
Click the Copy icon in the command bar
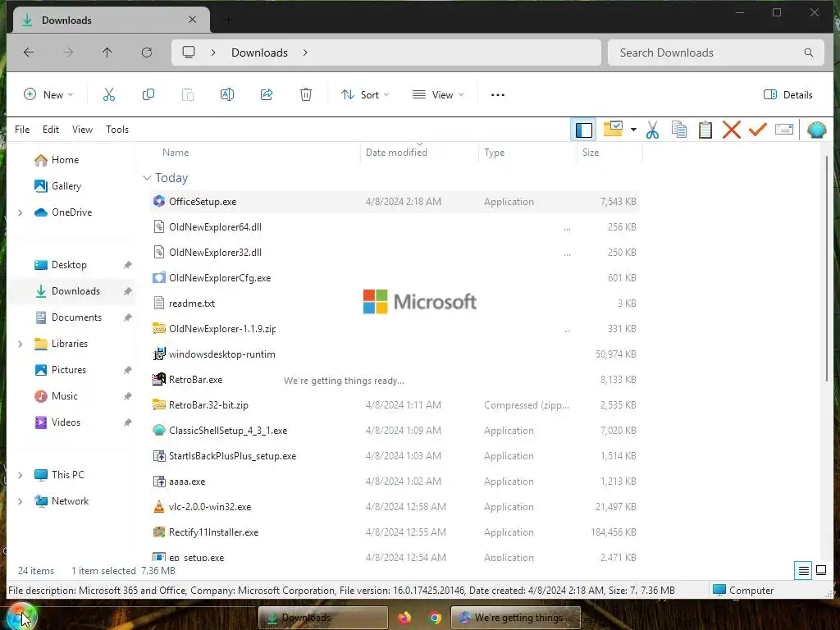(148, 95)
